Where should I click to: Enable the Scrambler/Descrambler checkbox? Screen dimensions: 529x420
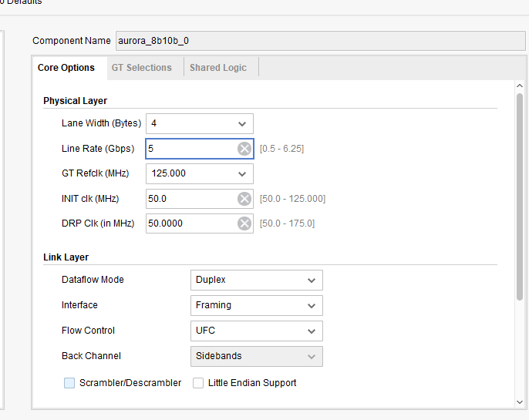click(70, 383)
